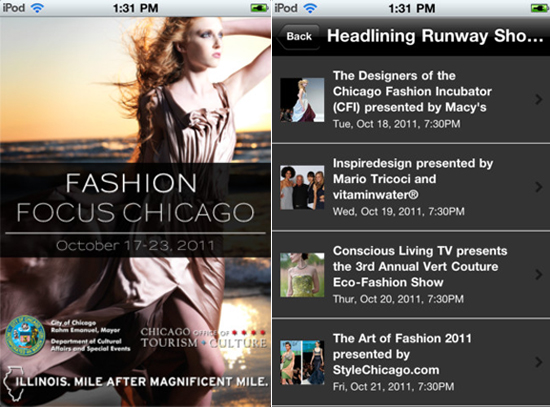Select Conscious Living TV Vert Couture title
550x407 pixels.
click(420, 267)
